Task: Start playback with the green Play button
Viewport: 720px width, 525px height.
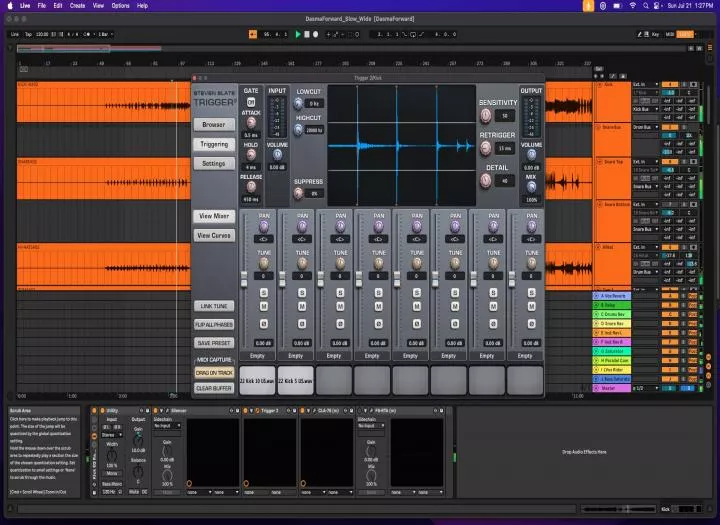Action: [x=298, y=34]
